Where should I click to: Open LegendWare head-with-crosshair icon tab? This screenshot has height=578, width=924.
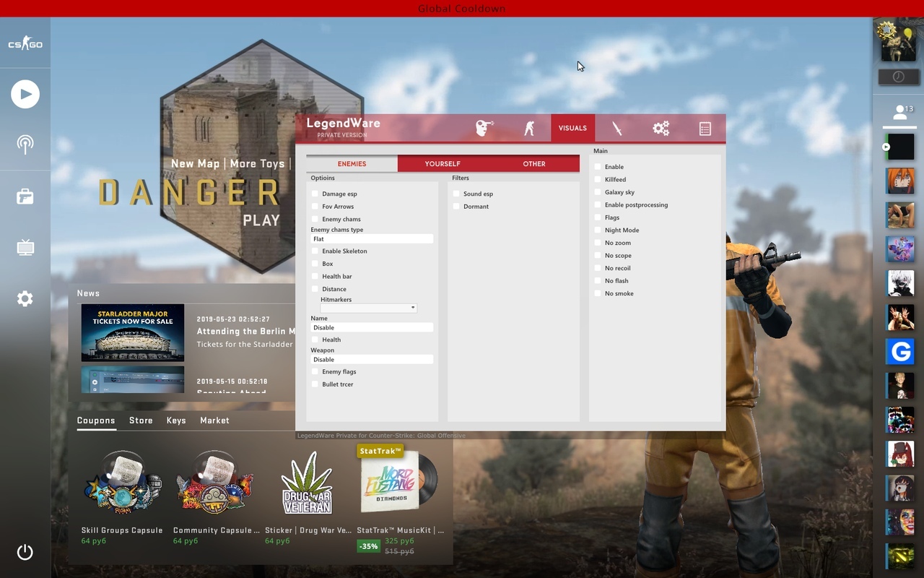coord(484,128)
